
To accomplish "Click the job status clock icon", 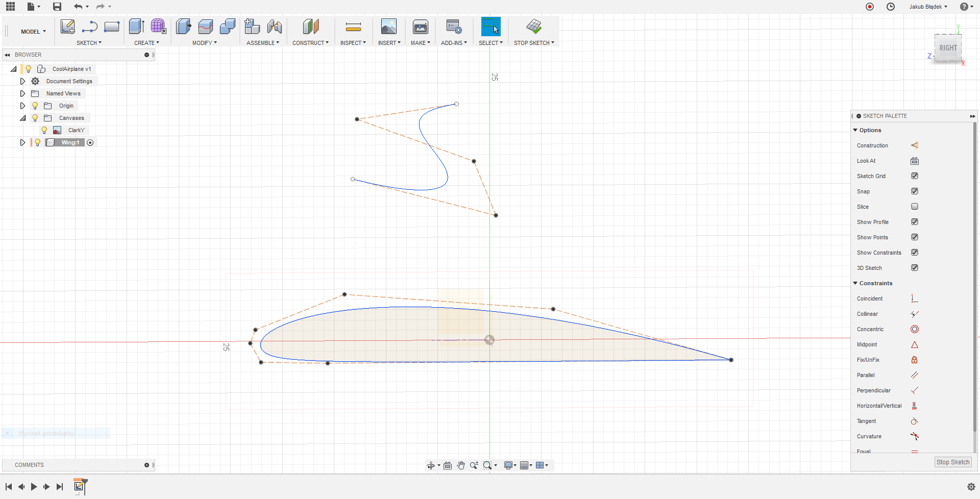I will tap(890, 7).
